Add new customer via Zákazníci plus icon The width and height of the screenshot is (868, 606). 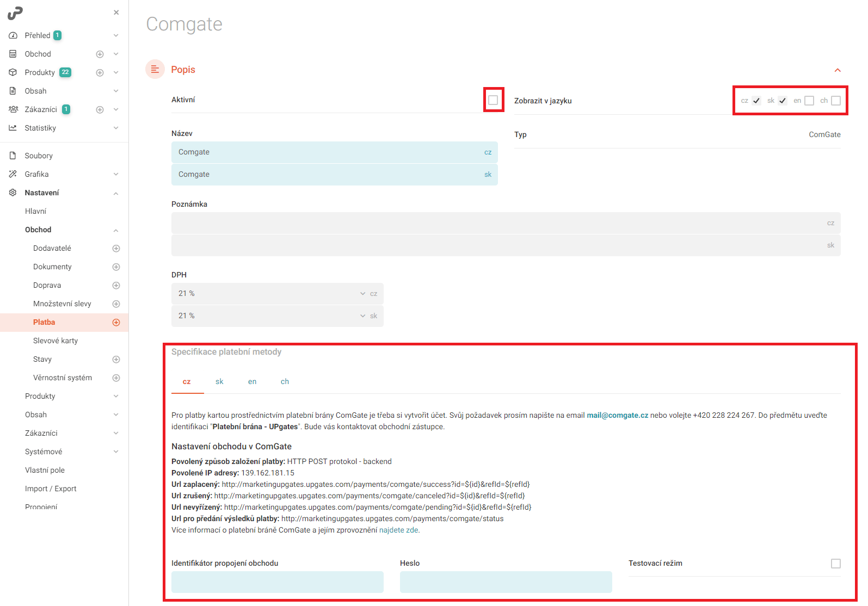tap(100, 109)
